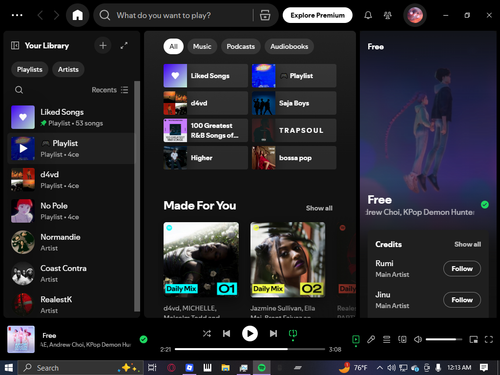The height and width of the screenshot is (375, 500).
Task: Open the play queue
Action: point(387,340)
